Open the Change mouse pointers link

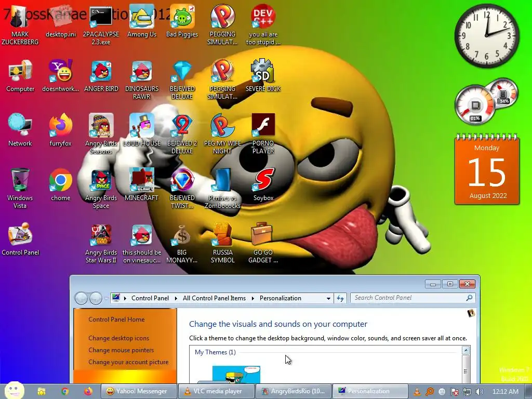coord(121,350)
